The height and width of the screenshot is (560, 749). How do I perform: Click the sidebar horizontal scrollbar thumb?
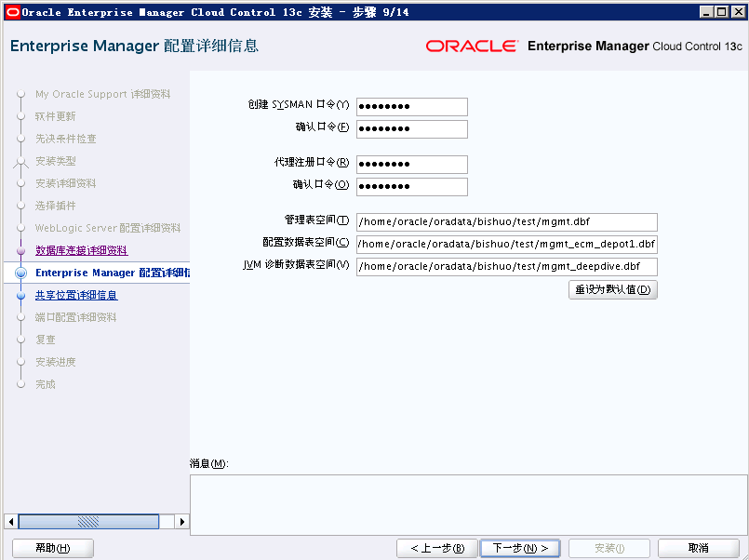click(88, 521)
